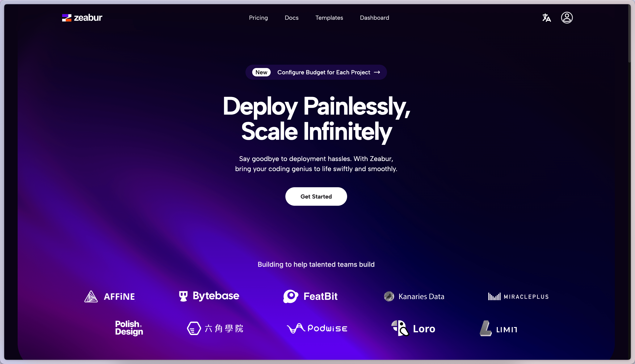Open Templates from the nav bar
Screen dimensions: 635x364
click(x=329, y=18)
